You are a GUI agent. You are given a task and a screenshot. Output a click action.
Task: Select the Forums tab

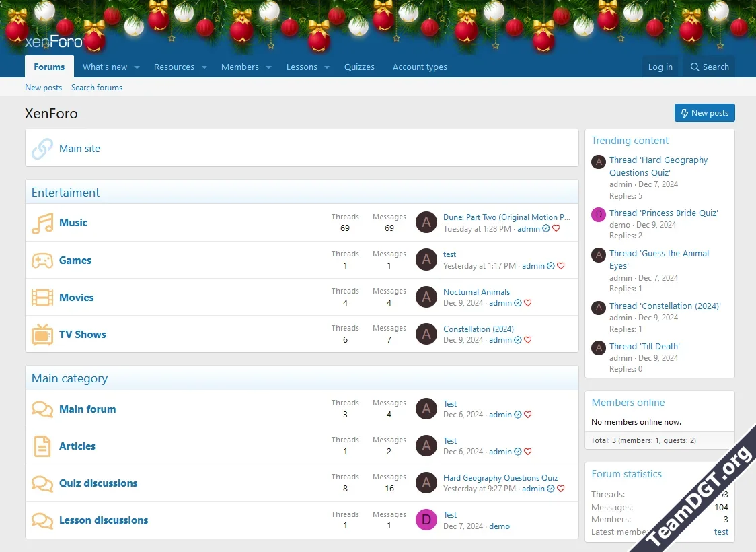pos(48,67)
